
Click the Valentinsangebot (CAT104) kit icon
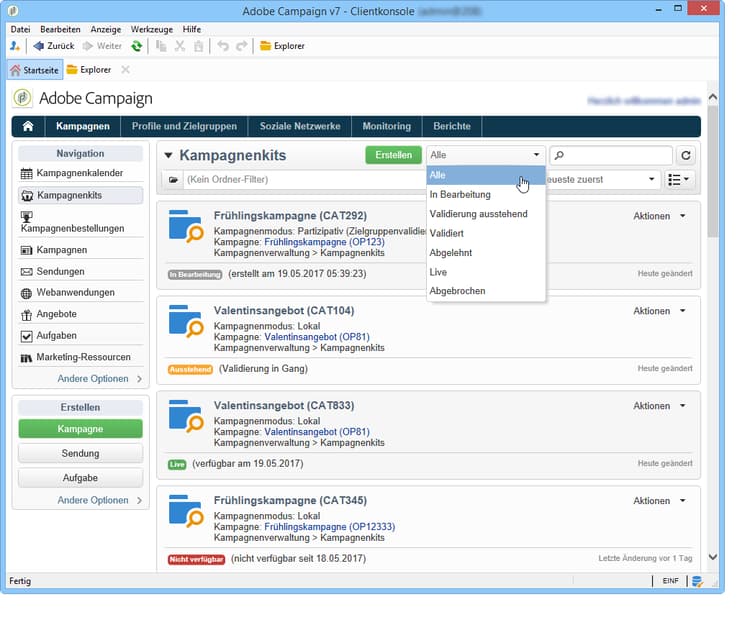[x=186, y=321]
